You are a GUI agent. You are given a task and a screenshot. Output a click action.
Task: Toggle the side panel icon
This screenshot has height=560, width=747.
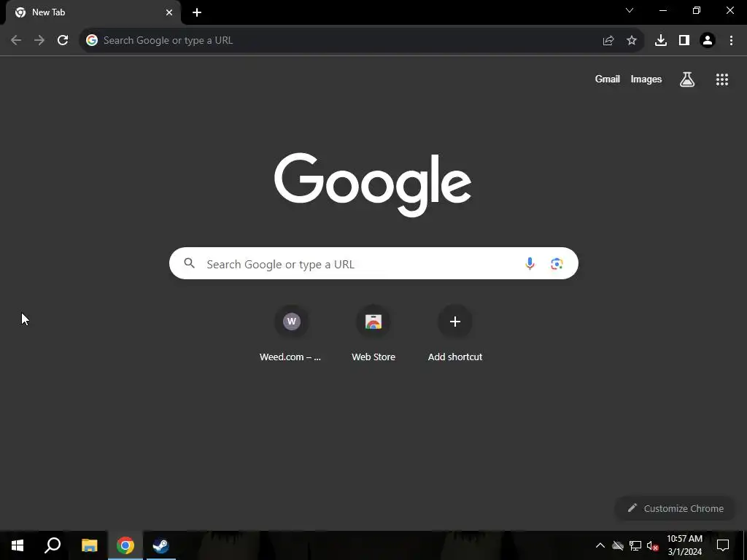point(684,41)
